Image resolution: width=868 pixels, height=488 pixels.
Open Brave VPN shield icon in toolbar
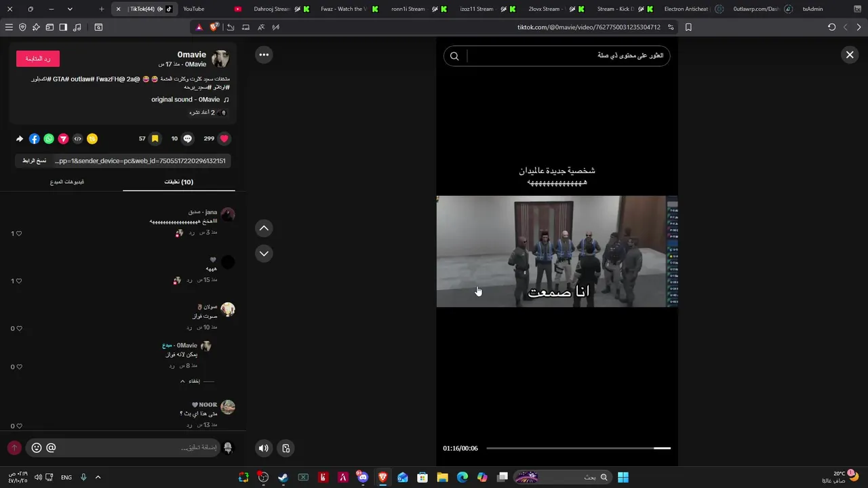[22, 27]
